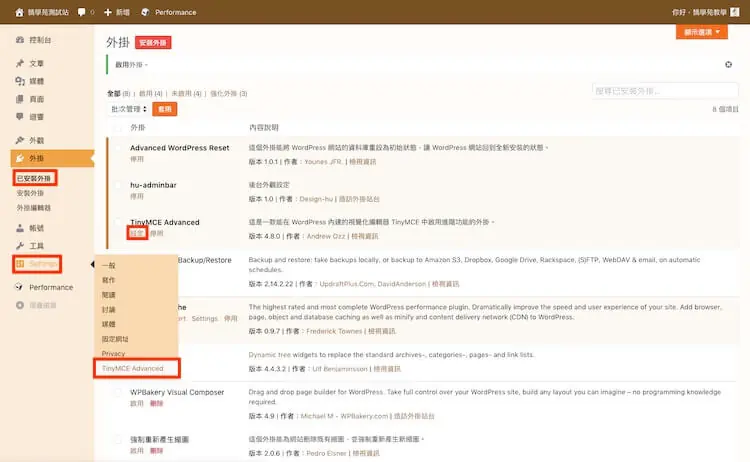The height and width of the screenshot is (462, 750).
Task: Open Performance gauge icon in top admin bar
Action: coord(145,12)
